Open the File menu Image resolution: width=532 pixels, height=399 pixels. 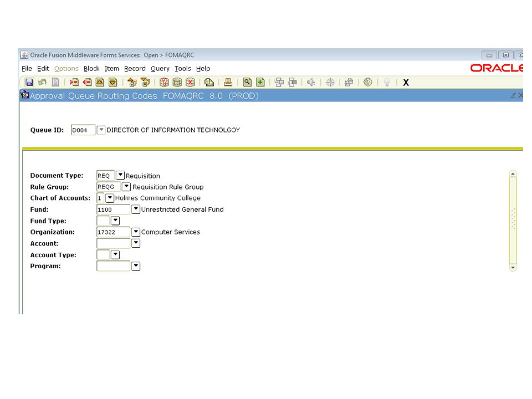coord(27,69)
